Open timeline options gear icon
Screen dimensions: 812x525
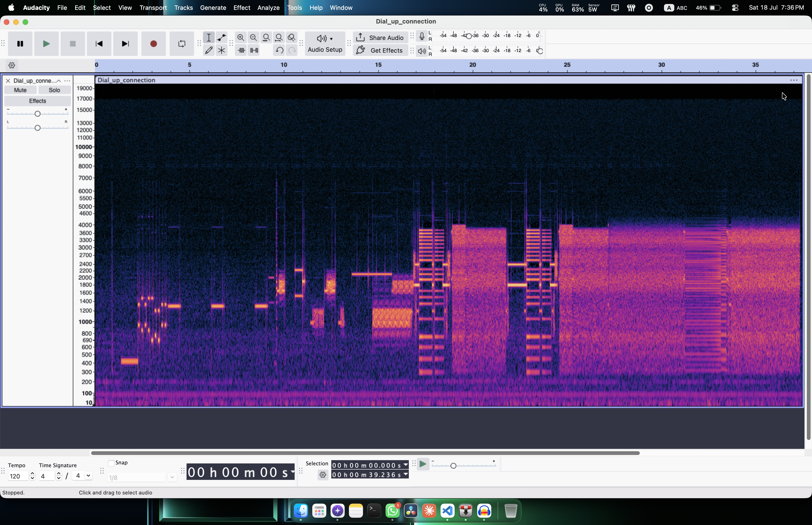[x=12, y=65]
